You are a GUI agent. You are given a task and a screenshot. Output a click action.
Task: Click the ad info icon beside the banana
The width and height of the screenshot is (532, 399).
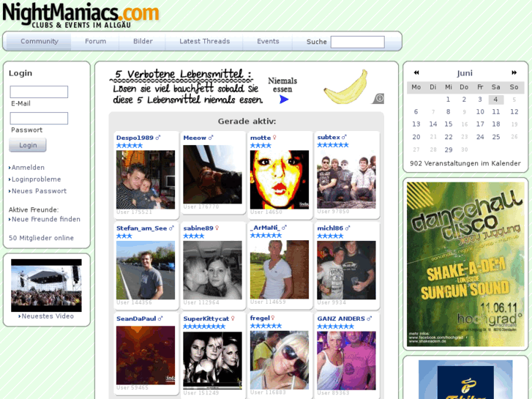(x=379, y=99)
